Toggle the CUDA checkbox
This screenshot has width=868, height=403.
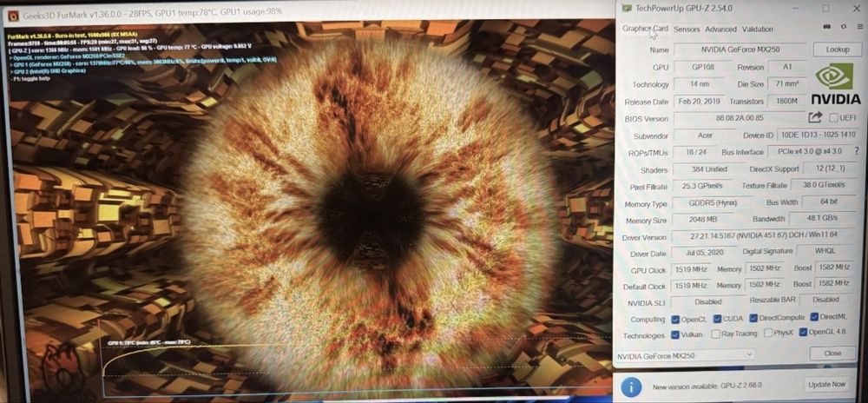tap(717, 318)
